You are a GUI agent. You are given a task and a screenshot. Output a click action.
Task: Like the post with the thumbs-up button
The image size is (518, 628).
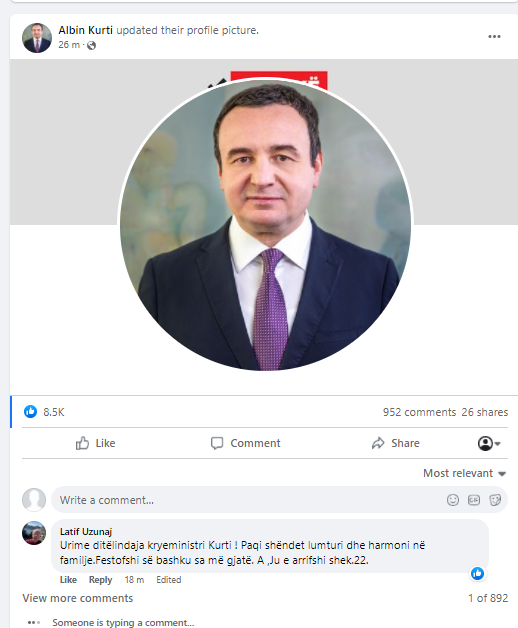pos(95,443)
